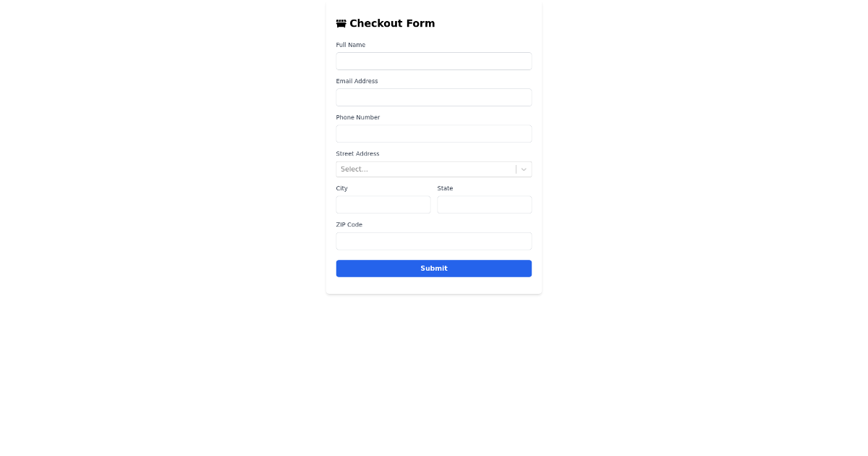Focus the Phone Number input field
868x456 pixels.
pyautogui.click(x=434, y=133)
